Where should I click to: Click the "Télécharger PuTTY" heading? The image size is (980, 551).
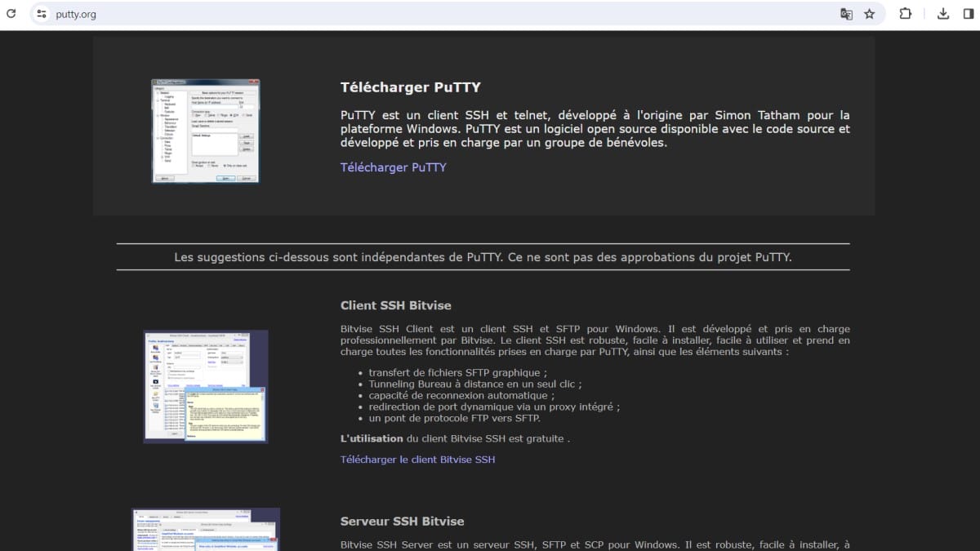pyautogui.click(x=410, y=87)
